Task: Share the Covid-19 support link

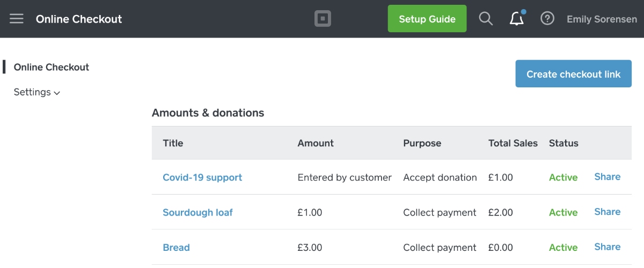Action: pos(608,177)
